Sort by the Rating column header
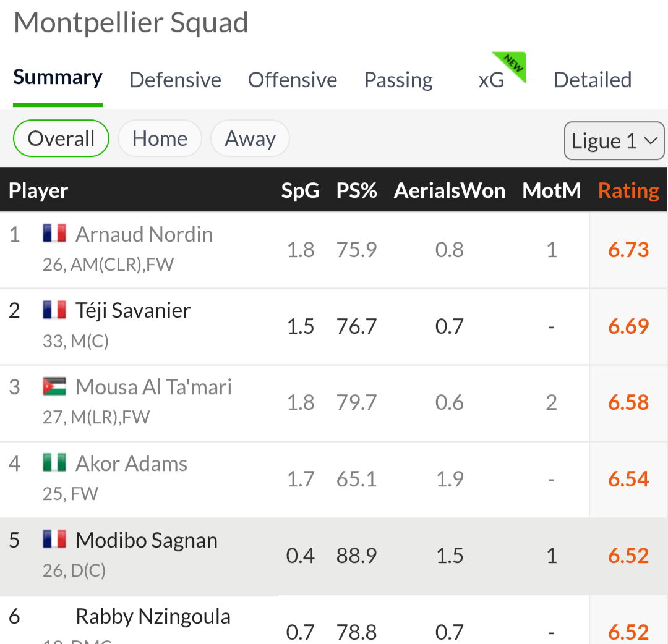Image resolution: width=668 pixels, height=644 pixels. [x=628, y=190]
